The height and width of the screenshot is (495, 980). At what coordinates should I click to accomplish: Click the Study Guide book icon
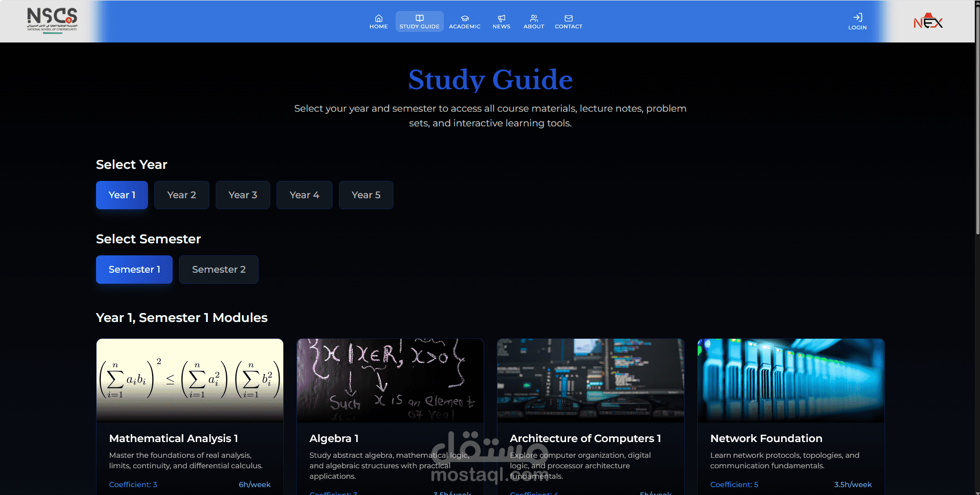pos(420,18)
